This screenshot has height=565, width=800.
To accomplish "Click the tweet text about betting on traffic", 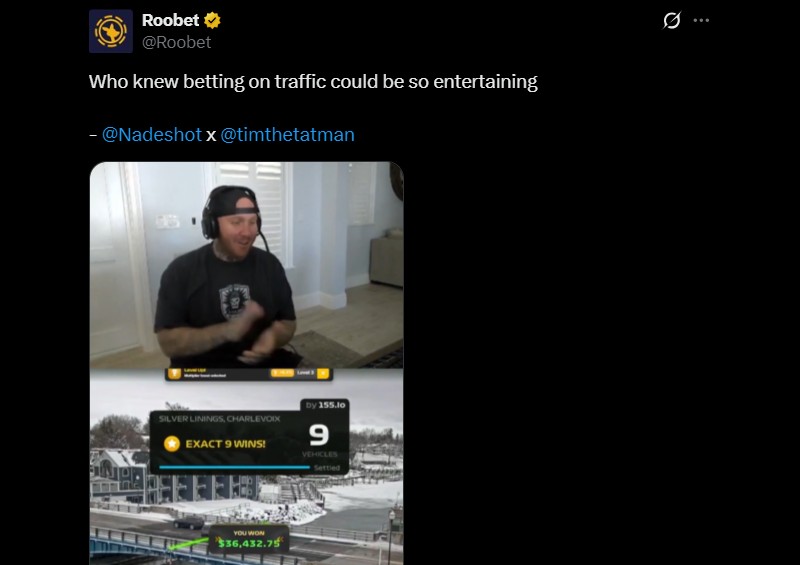I will click(x=313, y=82).
